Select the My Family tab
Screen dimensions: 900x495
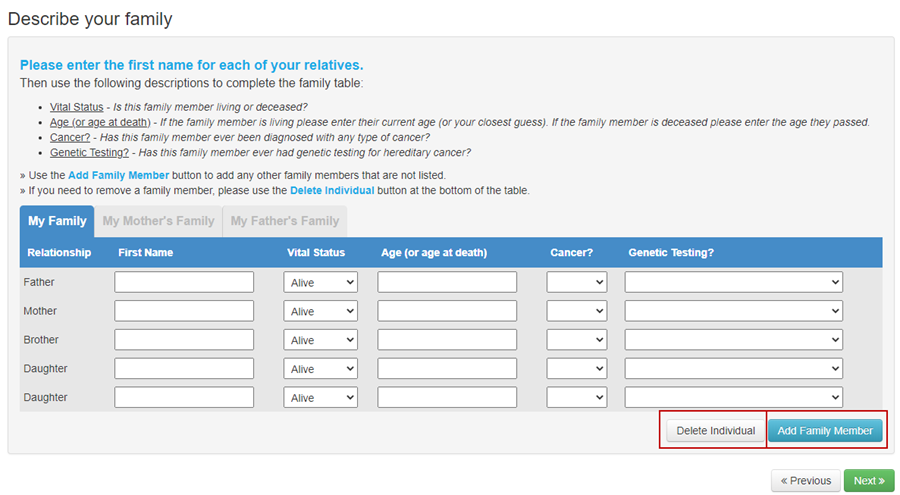(x=57, y=221)
